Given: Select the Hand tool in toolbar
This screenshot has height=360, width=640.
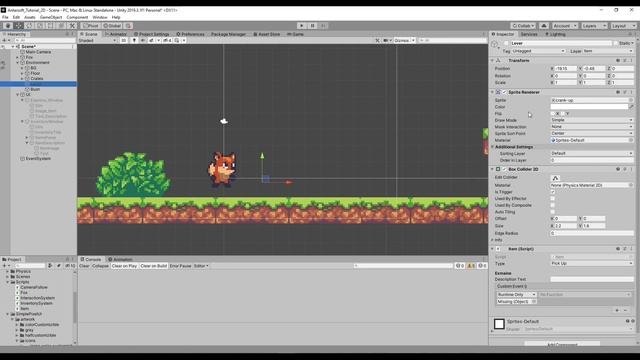Looking at the screenshot, I should [8, 25].
